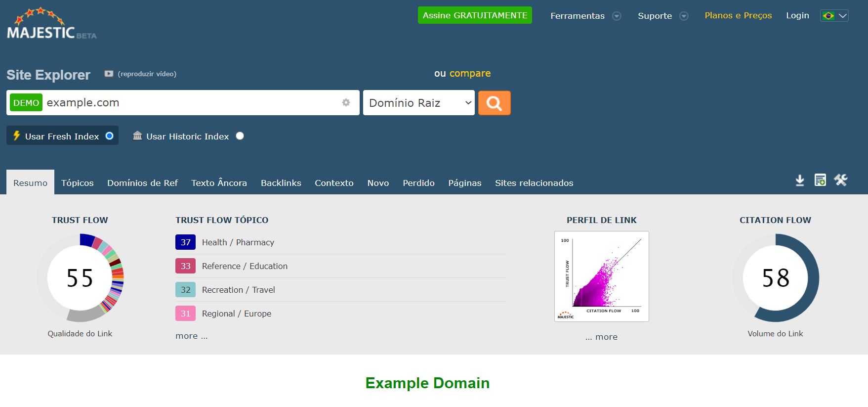Open the Sites relacionados tab
This screenshot has width=868, height=407.
click(x=534, y=182)
